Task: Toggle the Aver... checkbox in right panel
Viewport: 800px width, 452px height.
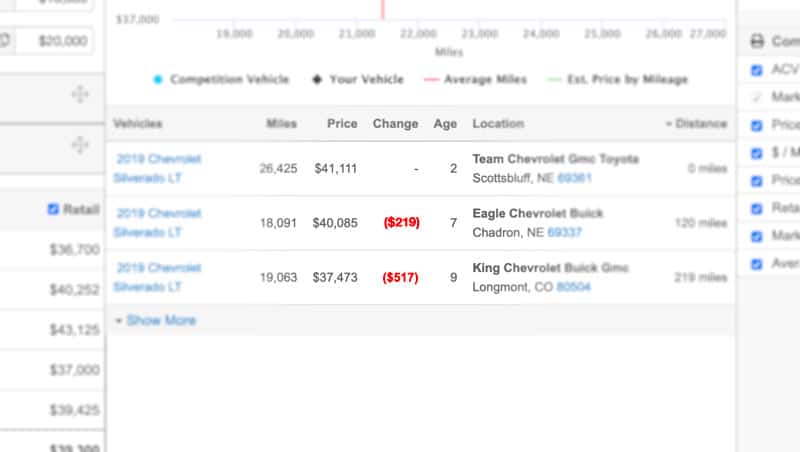Action: 757,264
